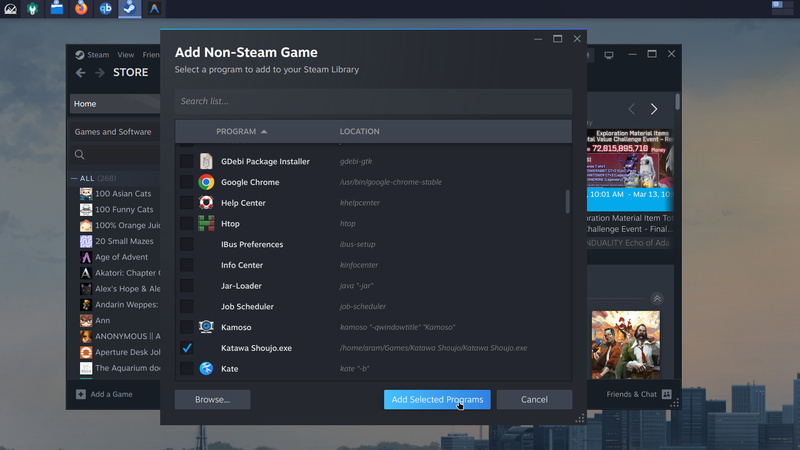Click the Htop program icon
Screen dimensions: 800x450
[x=206, y=223]
